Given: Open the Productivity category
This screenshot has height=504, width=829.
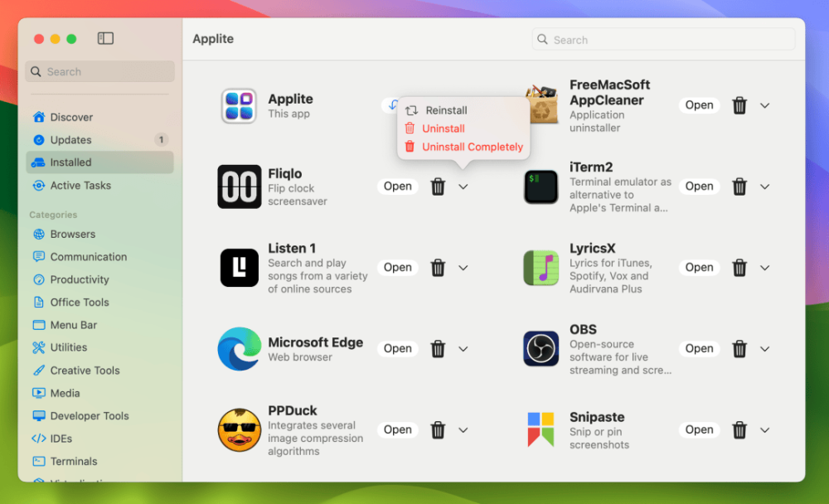Looking at the screenshot, I should pyautogui.click(x=99, y=279).
